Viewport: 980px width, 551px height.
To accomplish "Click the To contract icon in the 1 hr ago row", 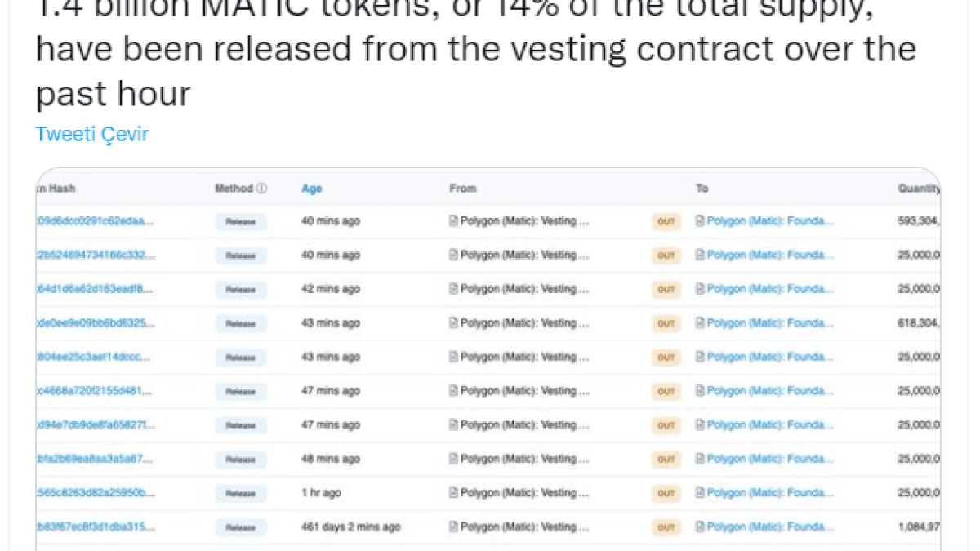I will (700, 493).
